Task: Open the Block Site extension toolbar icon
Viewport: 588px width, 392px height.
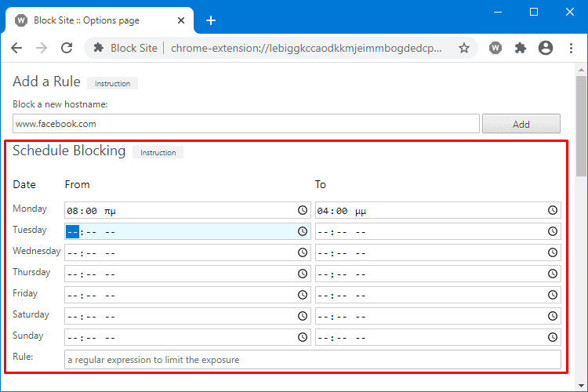Action: click(x=495, y=48)
